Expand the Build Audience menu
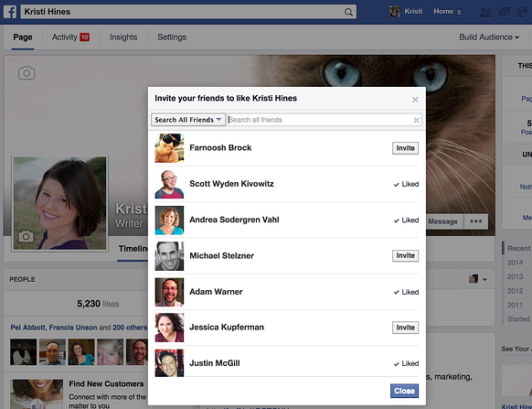 (489, 37)
